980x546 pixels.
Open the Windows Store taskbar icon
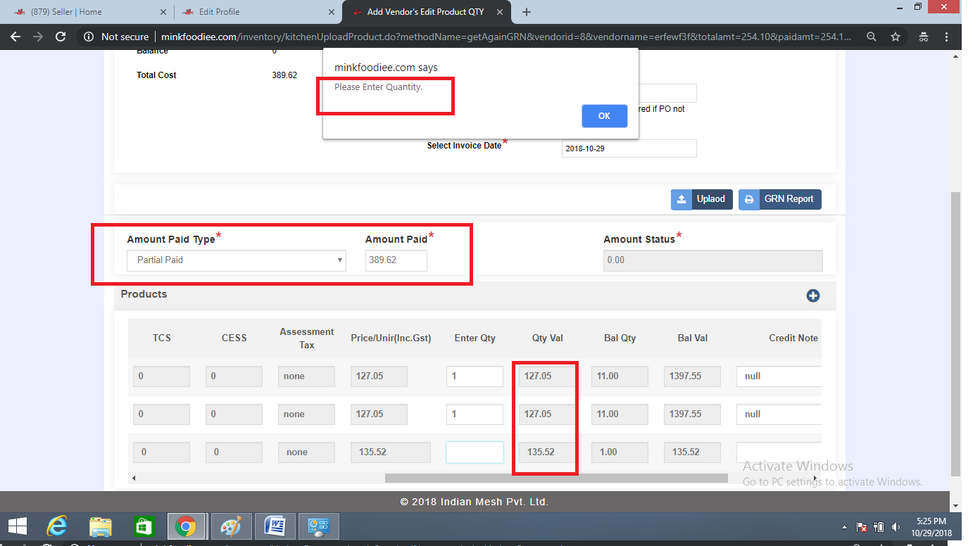pos(143,526)
